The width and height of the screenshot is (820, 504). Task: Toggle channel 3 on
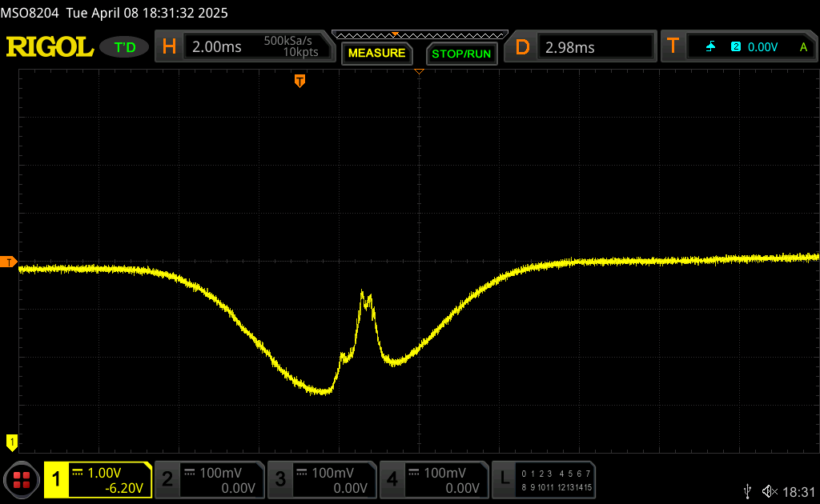pyautogui.click(x=280, y=479)
